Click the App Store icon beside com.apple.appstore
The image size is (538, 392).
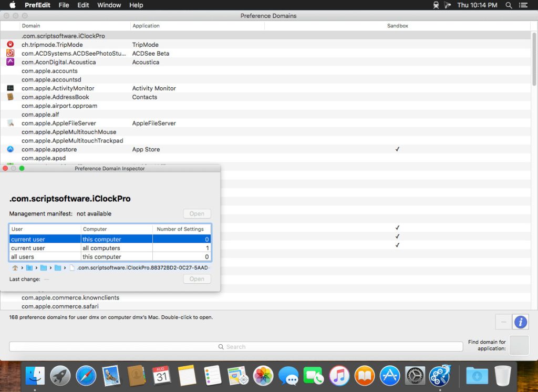(11, 149)
